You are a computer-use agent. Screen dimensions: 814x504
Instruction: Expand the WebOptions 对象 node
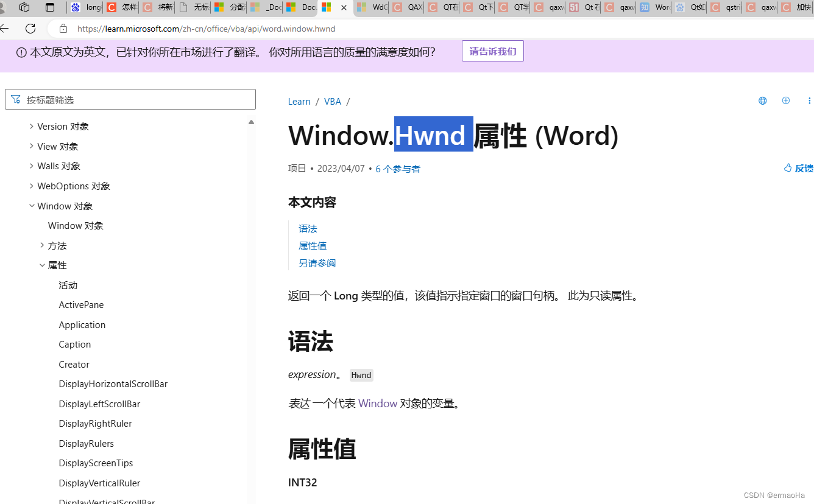(x=32, y=186)
